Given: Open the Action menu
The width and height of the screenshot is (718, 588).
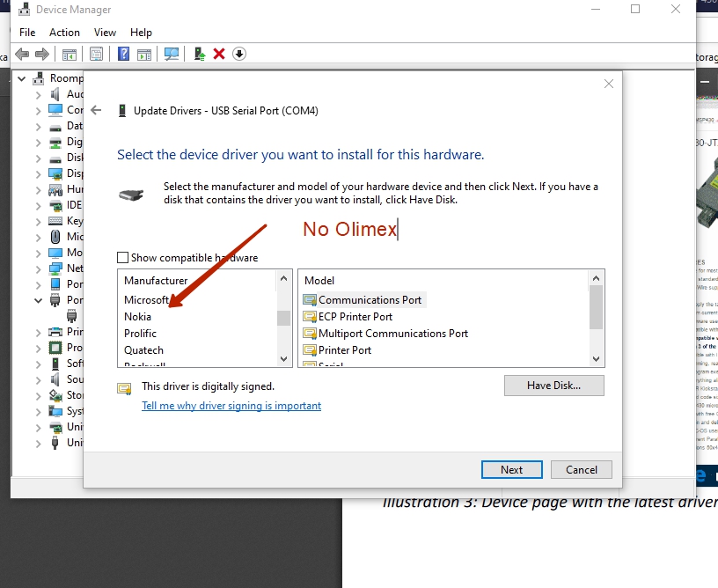Looking at the screenshot, I should pyautogui.click(x=64, y=33).
